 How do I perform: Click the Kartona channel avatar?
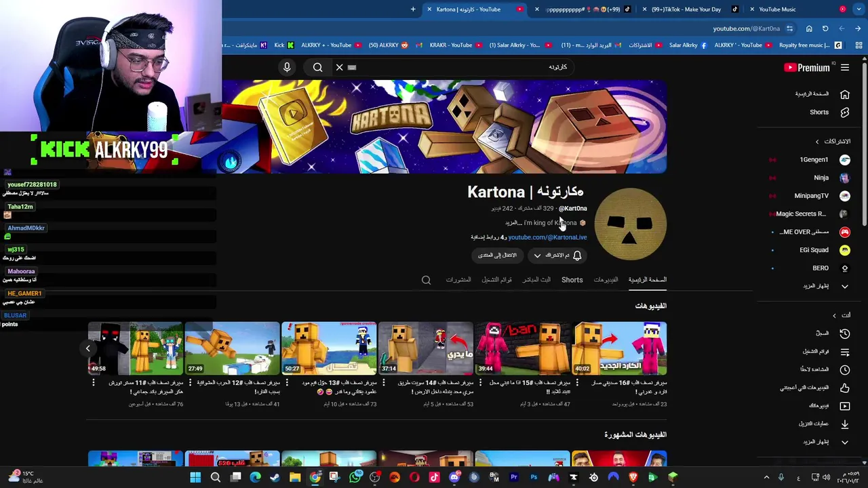[x=631, y=224]
